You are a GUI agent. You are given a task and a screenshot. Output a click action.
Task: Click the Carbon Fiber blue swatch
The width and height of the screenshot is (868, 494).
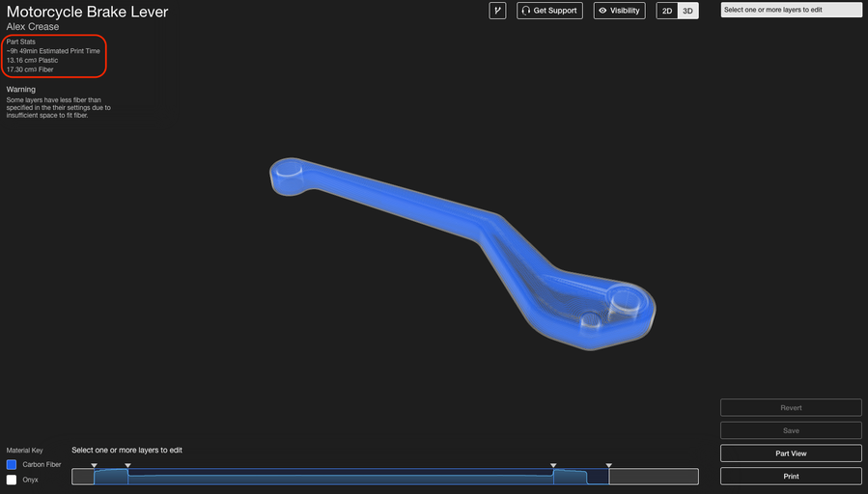12,465
